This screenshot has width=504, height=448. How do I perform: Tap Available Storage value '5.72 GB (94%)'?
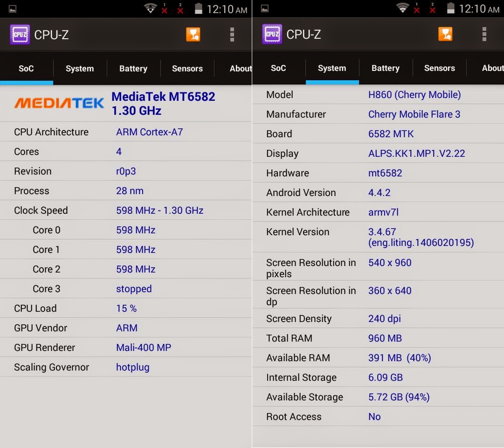tap(399, 397)
